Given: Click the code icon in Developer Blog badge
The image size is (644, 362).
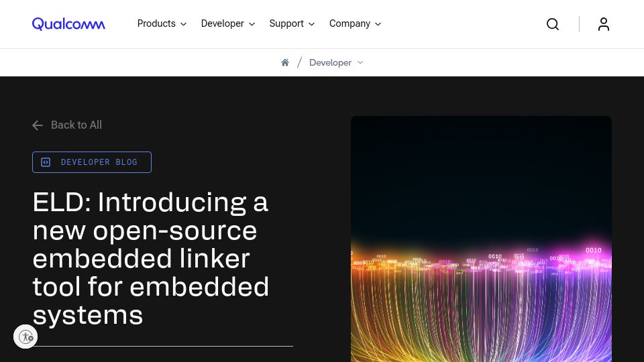Looking at the screenshot, I should click(46, 162).
